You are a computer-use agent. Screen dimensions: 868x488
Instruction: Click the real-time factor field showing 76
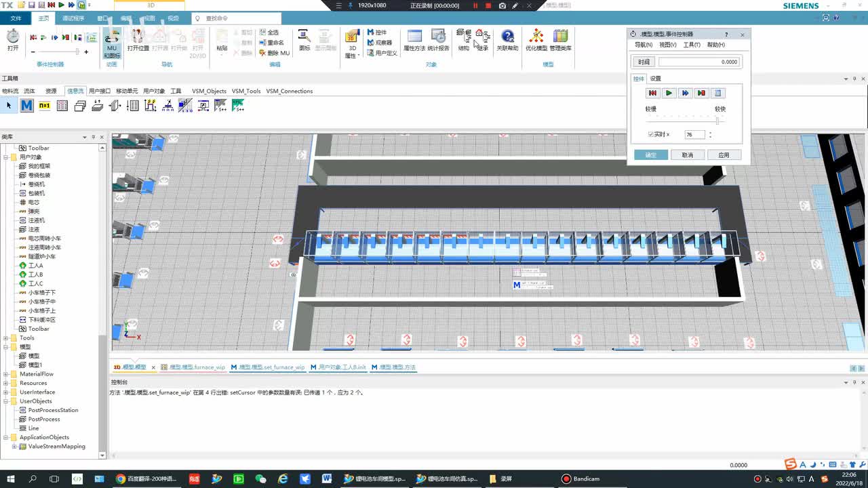pyautogui.click(x=694, y=135)
